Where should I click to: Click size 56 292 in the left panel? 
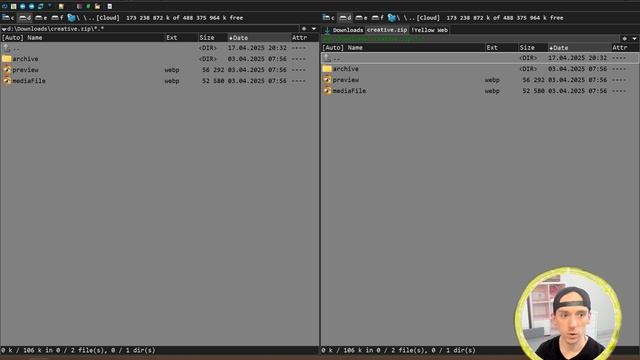tap(213, 70)
